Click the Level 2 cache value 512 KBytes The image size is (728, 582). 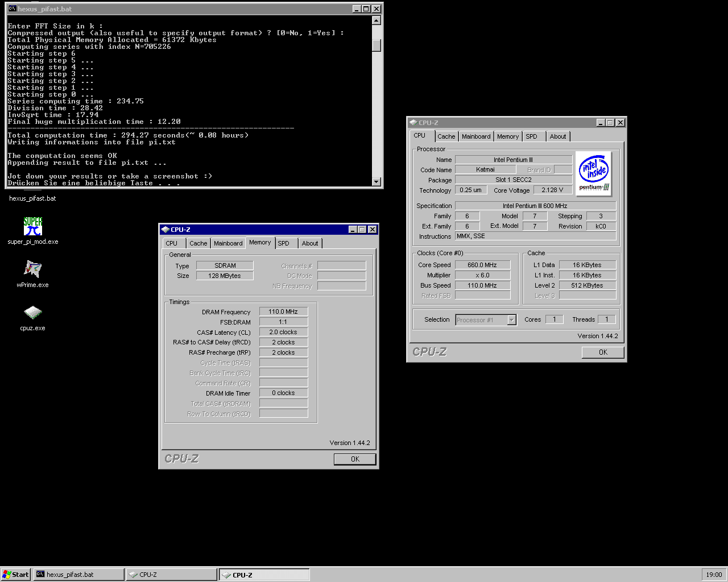point(587,285)
